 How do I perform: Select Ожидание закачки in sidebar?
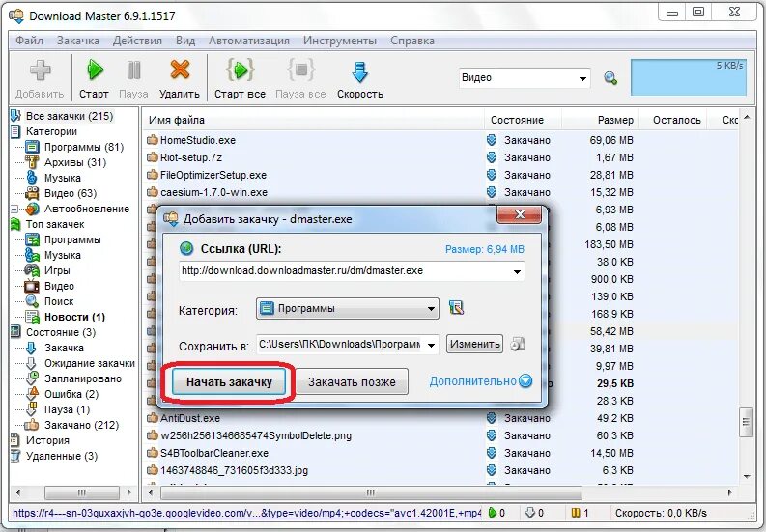[x=90, y=363]
